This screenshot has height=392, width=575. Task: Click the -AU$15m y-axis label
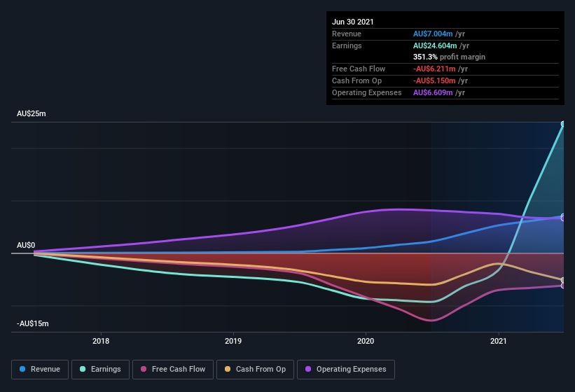33,323
